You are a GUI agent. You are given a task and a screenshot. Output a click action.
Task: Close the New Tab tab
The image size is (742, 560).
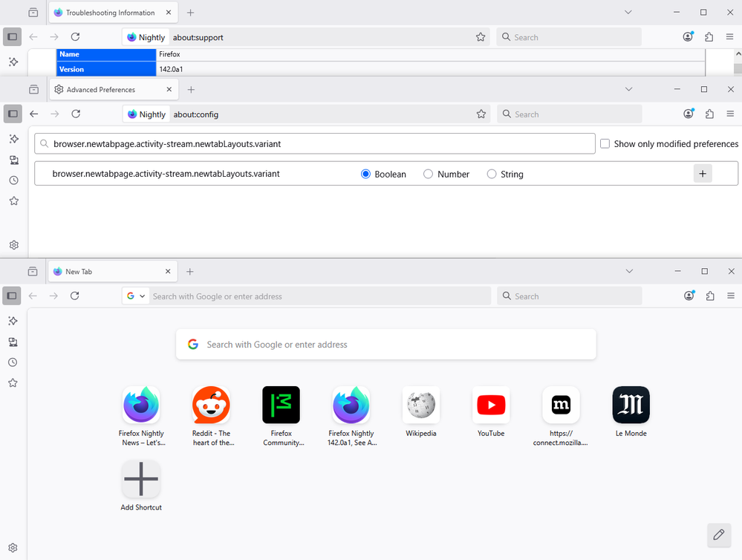click(x=168, y=272)
